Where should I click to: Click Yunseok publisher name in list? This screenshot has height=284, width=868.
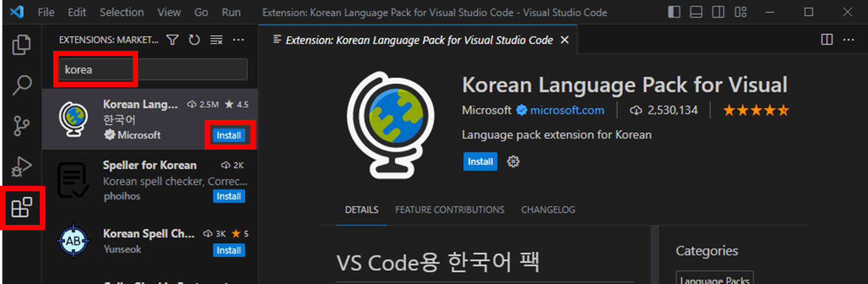(x=122, y=250)
